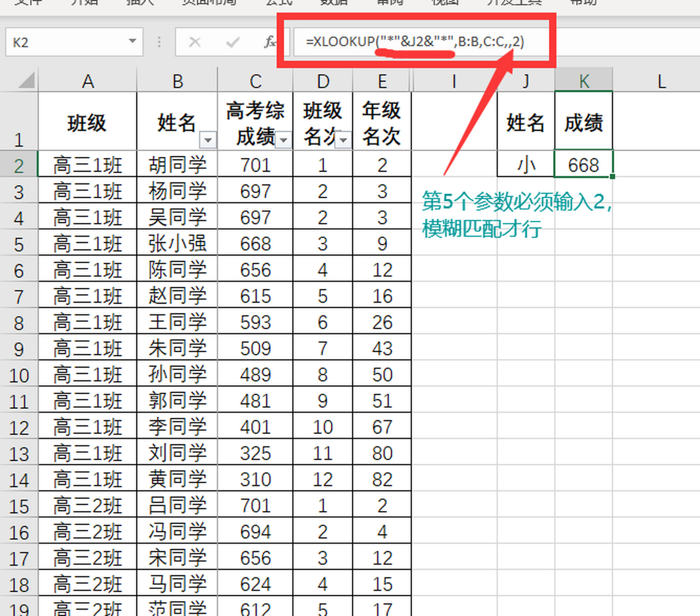The image size is (700, 616).
Task: Select row header 5
Action: click(x=19, y=243)
